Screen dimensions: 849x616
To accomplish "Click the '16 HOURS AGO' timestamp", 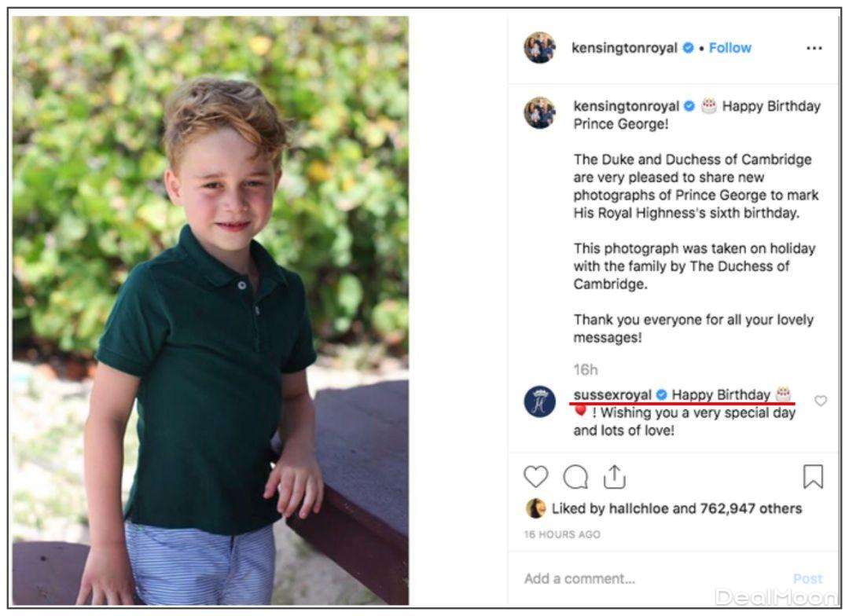I will pyautogui.click(x=562, y=534).
